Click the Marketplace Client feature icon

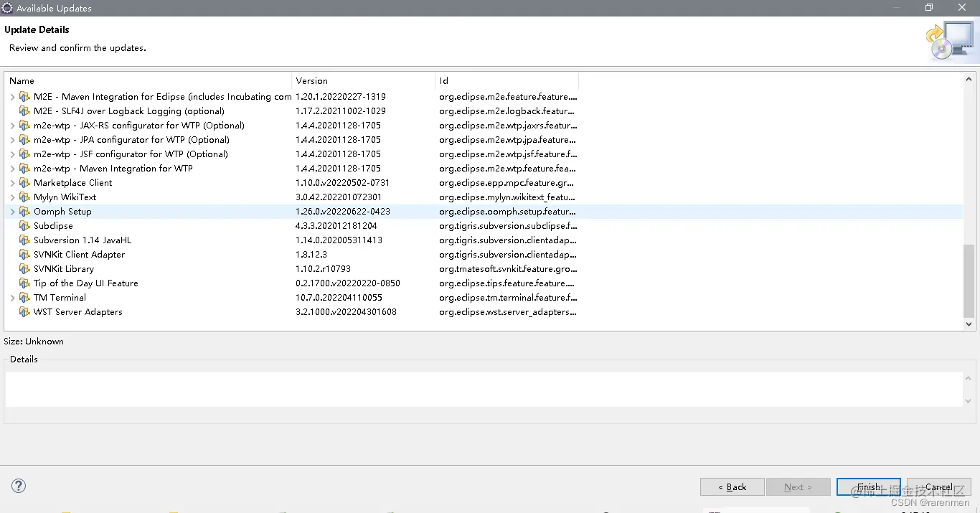24,183
